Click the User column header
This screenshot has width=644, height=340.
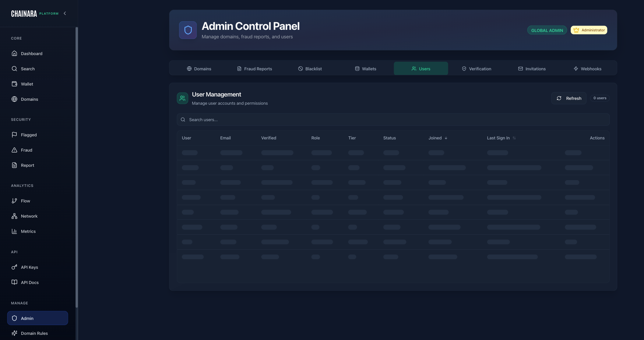[186, 138]
